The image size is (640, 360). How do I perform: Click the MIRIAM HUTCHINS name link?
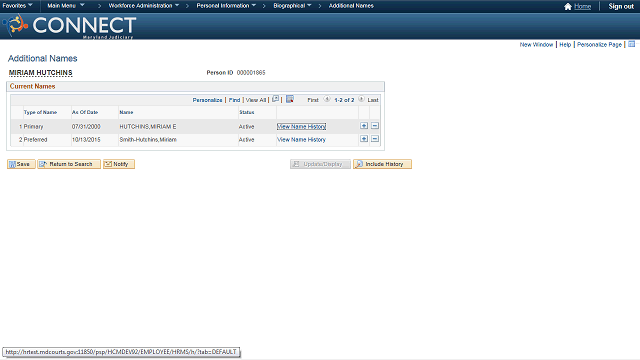click(x=40, y=73)
